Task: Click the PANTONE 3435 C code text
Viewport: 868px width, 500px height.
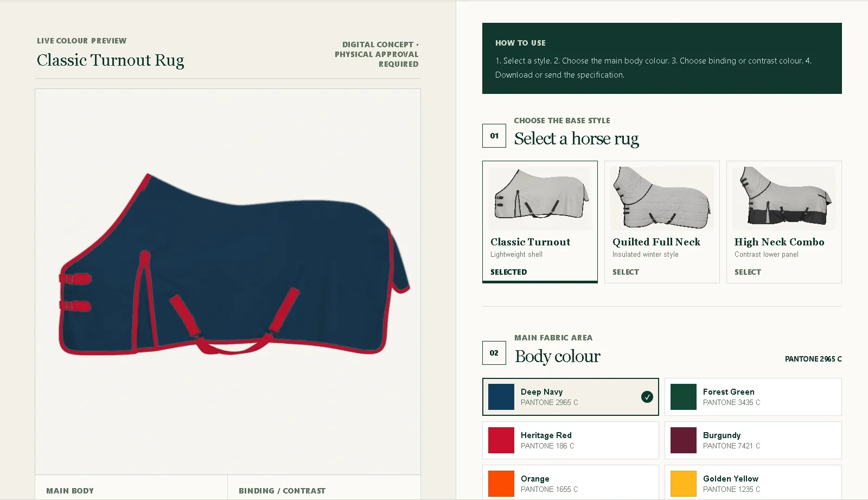Action: pyautogui.click(x=732, y=402)
